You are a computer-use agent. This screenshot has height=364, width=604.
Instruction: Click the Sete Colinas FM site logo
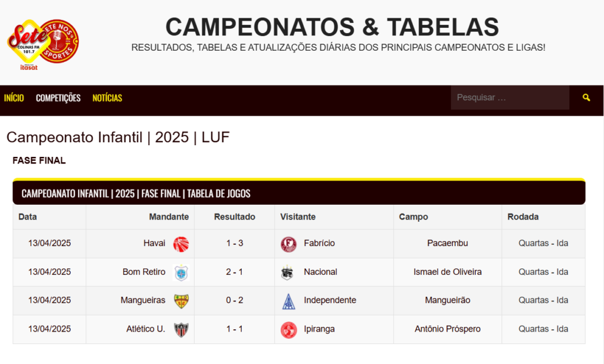[x=42, y=44]
